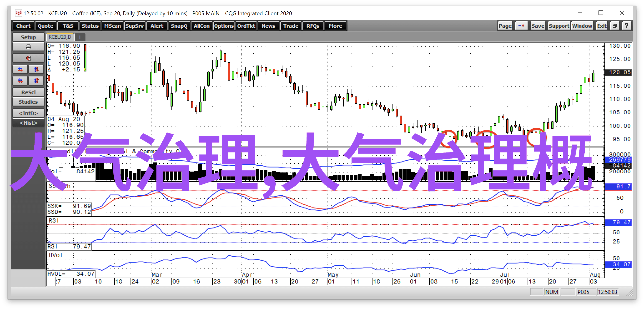The height and width of the screenshot is (309, 644).
Task: Click the Setup button
Action: point(28,37)
